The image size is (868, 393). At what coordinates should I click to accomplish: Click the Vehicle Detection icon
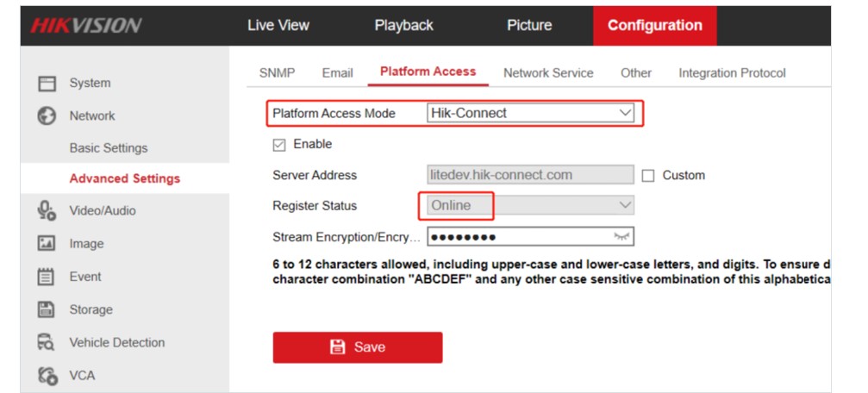click(47, 342)
